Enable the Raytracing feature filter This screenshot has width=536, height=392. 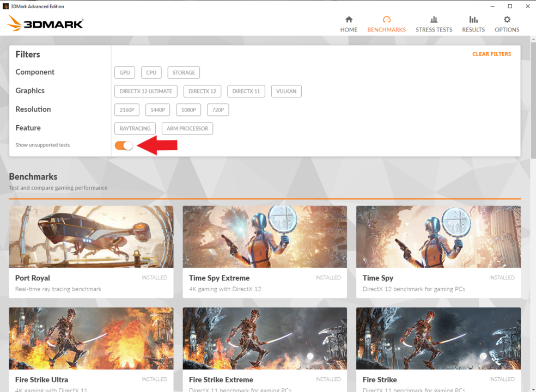coord(135,128)
